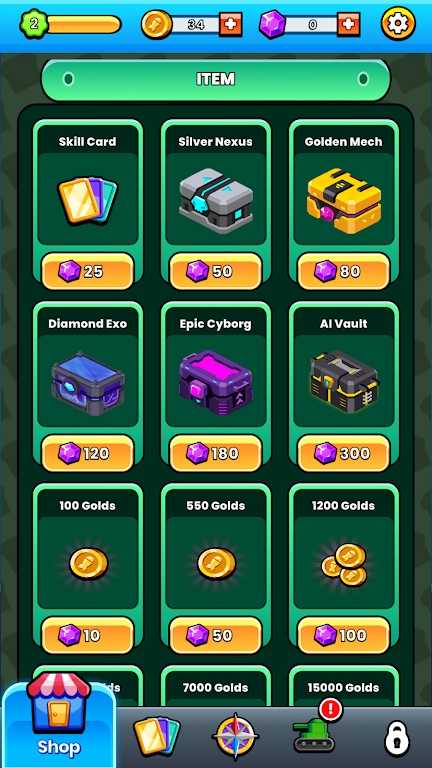
Task: Tap the plus icon next to coins
Action: (230, 24)
